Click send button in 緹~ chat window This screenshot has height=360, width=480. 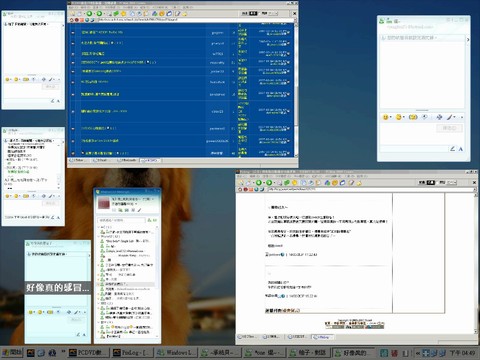click(x=449, y=128)
